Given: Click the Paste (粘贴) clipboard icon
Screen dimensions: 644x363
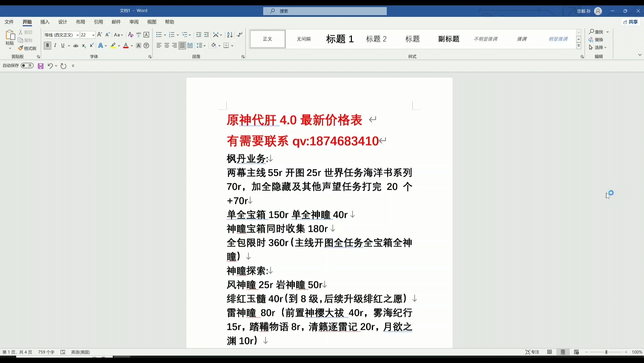Looking at the screenshot, I should 10,35.
